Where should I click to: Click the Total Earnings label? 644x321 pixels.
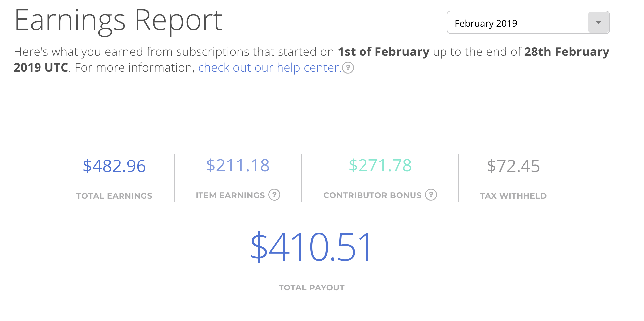coord(114,196)
